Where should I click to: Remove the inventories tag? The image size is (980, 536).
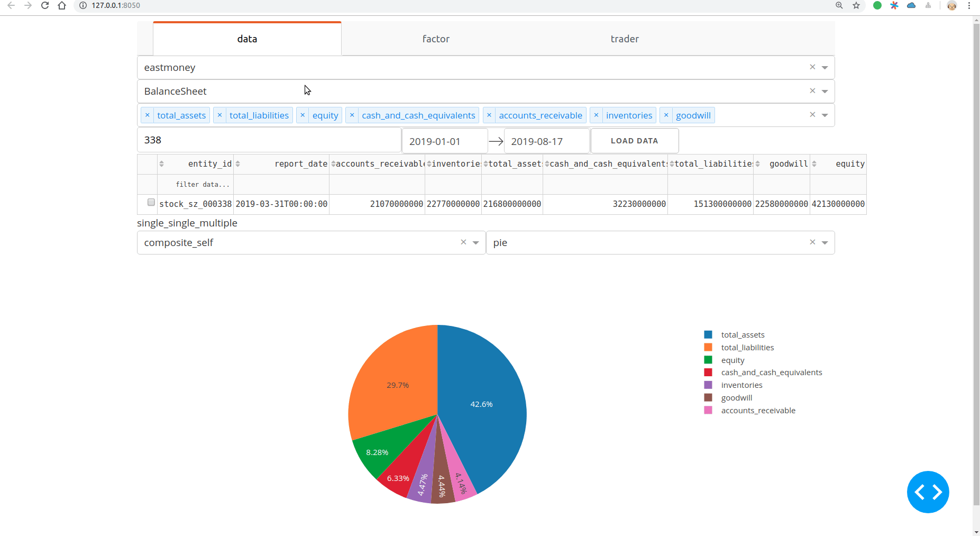click(596, 115)
